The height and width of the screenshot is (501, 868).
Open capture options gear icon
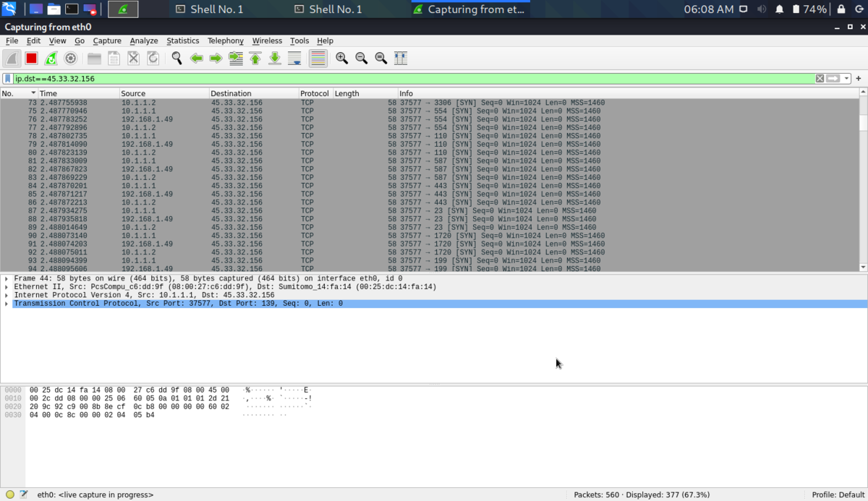(x=70, y=59)
